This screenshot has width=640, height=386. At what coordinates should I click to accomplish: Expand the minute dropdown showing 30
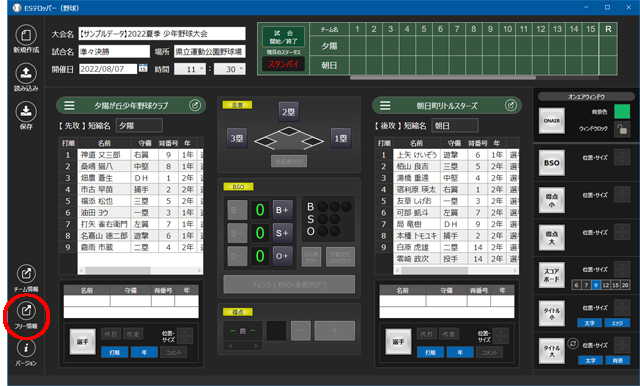coord(230,69)
